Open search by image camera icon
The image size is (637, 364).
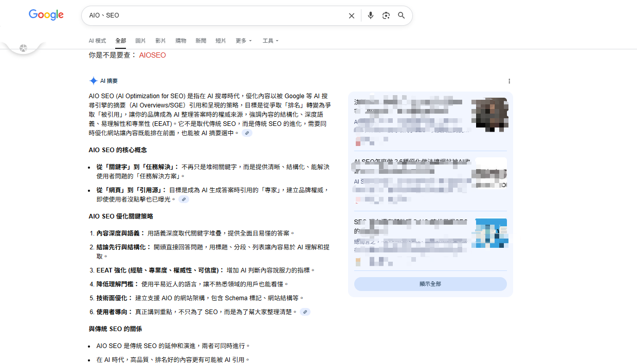(x=386, y=15)
